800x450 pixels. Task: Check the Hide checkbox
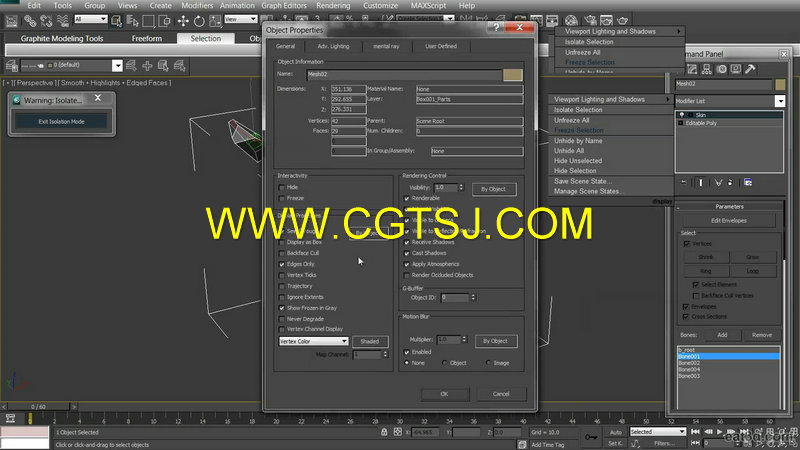pyautogui.click(x=282, y=187)
